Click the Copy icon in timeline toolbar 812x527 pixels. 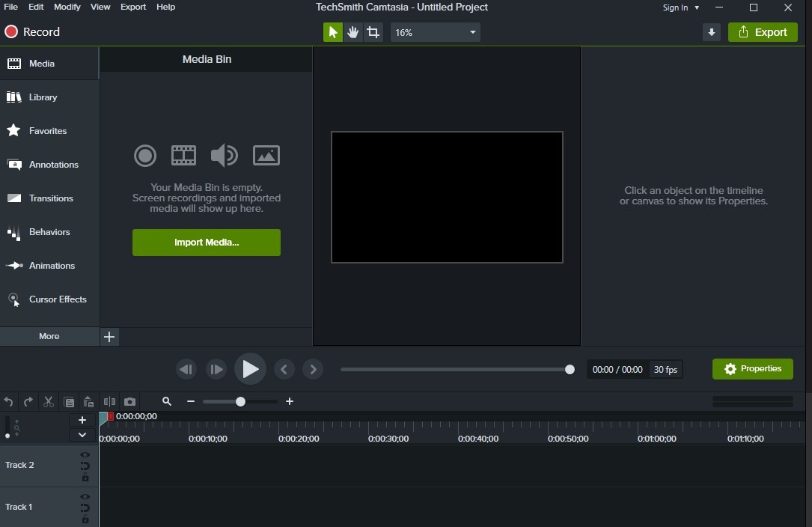tap(69, 401)
